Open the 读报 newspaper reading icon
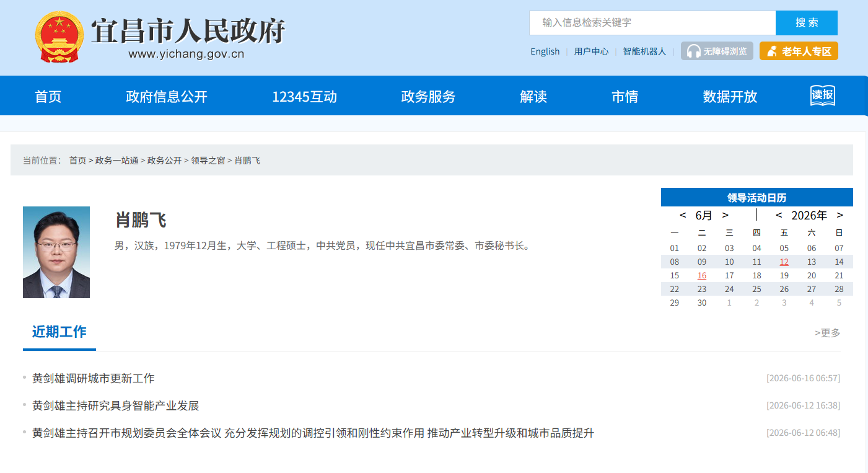This screenshot has width=868, height=473. pyautogui.click(x=823, y=95)
